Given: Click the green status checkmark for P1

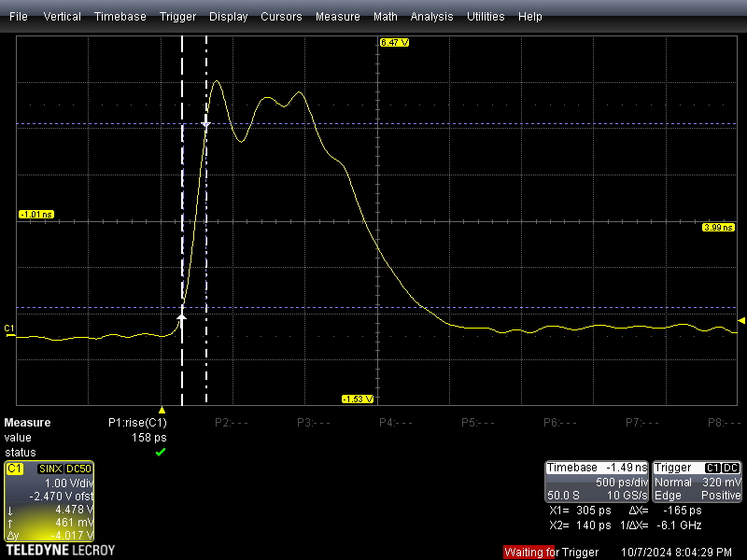Looking at the screenshot, I should coord(161,452).
